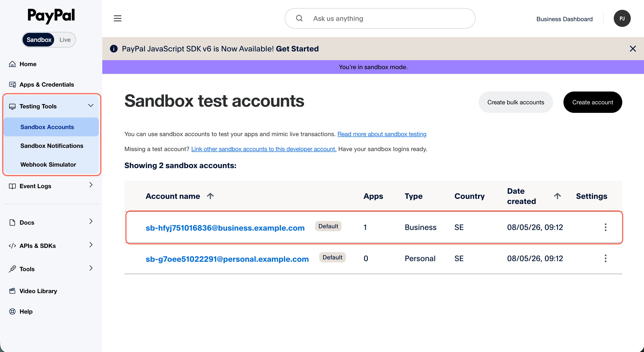Click the Default badge on personal account
Image resolution: width=644 pixels, height=352 pixels.
coord(332,257)
